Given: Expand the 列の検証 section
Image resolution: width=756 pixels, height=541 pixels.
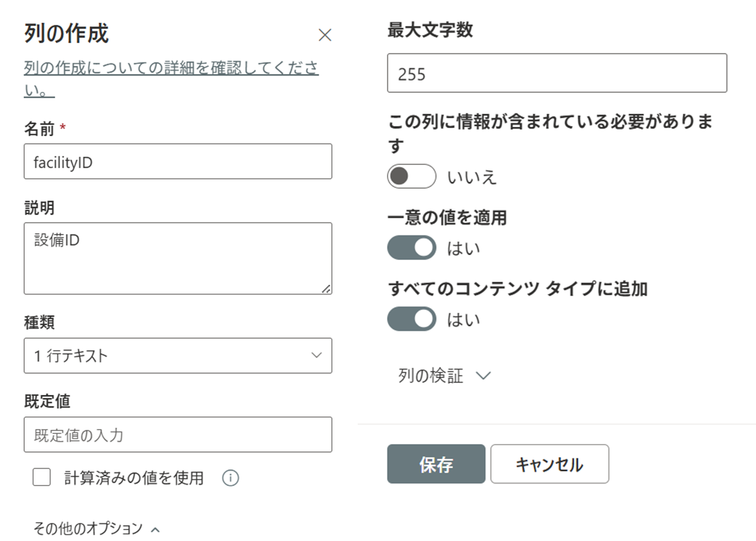Looking at the screenshot, I should click(444, 375).
